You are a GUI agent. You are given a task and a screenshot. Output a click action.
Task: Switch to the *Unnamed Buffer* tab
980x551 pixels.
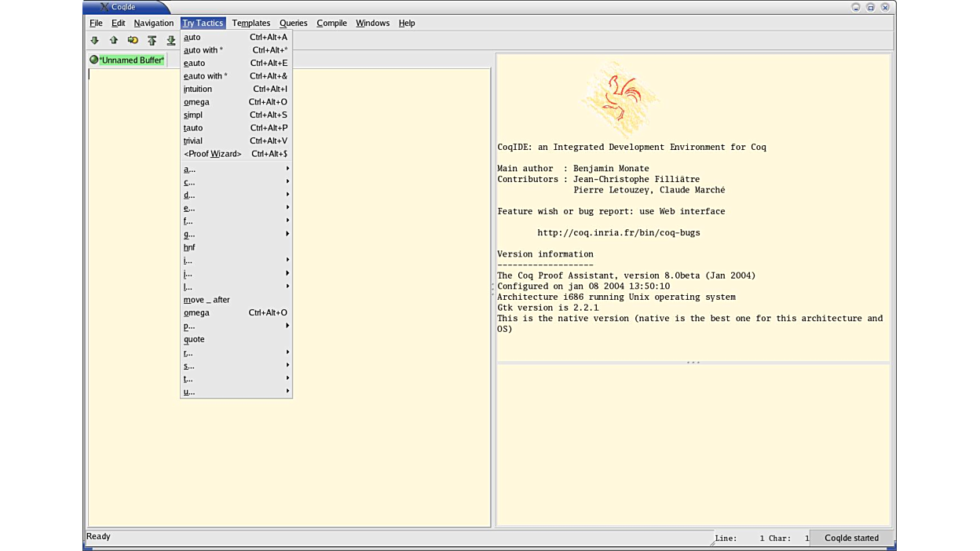131,60
